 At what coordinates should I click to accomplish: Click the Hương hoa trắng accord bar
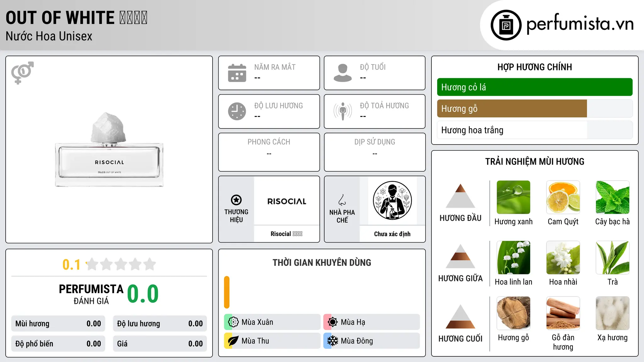click(535, 130)
